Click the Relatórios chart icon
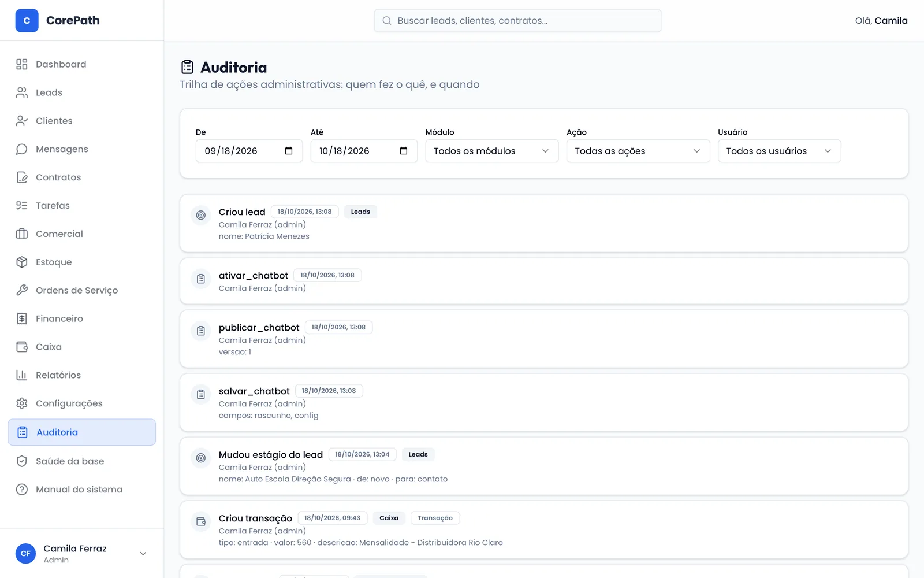The height and width of the screenshot is (578, 924). 22,375
